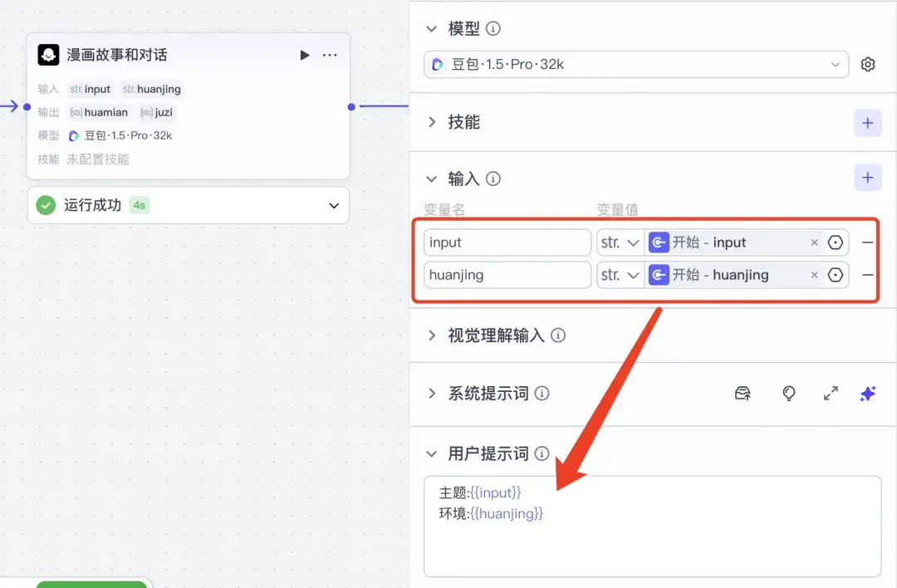Open the 豆包·1.5·Pro·32k model dropdown
Screen dimensions: 897x588
(x=635, y=64)
